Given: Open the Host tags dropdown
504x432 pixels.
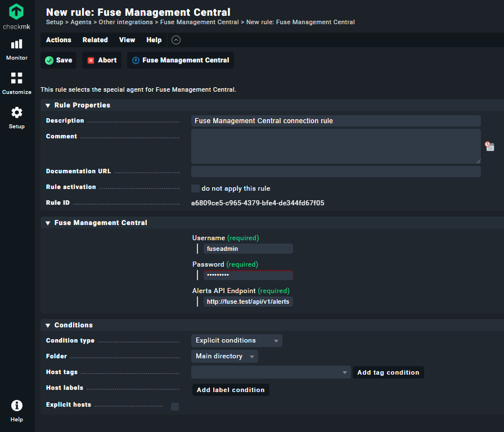Looking at the screenshot, I should [271, 372].
